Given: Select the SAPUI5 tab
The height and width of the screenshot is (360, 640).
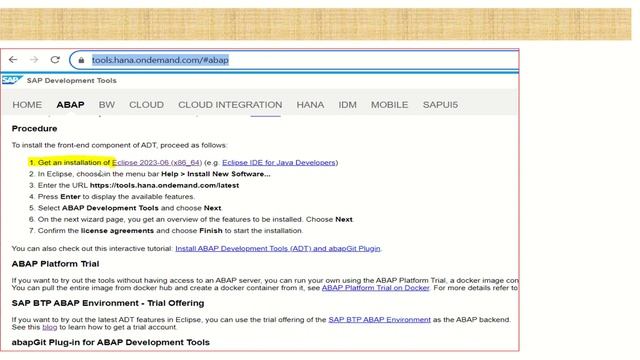Looking at the screenshot, I should [x=440, y=105].
